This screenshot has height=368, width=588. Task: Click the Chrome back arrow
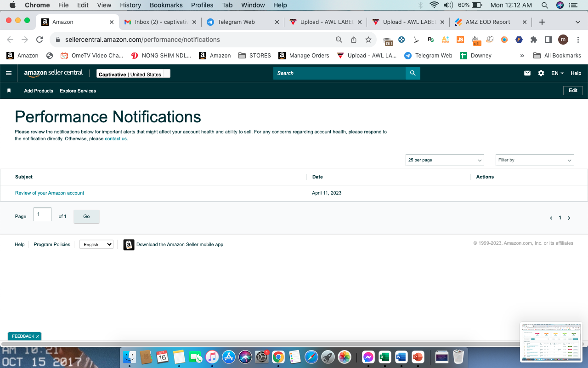tap(10, 40)
